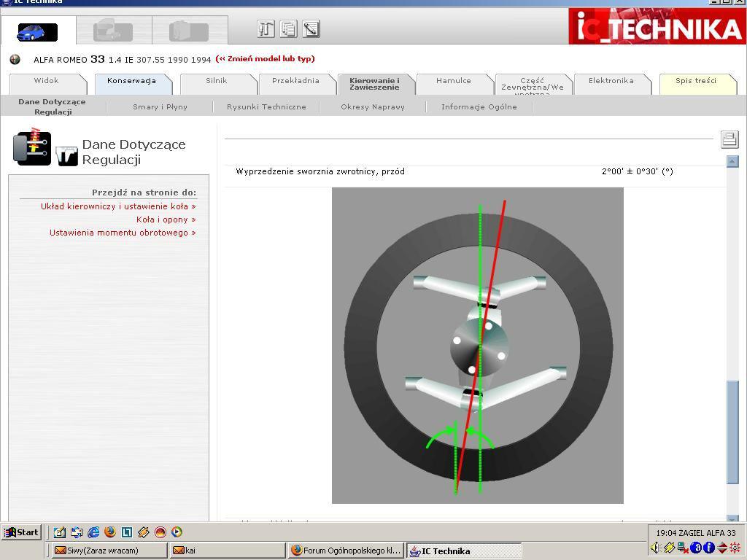Click the scrollbar down arrow
747x560 pixels.
coord(732,518)
